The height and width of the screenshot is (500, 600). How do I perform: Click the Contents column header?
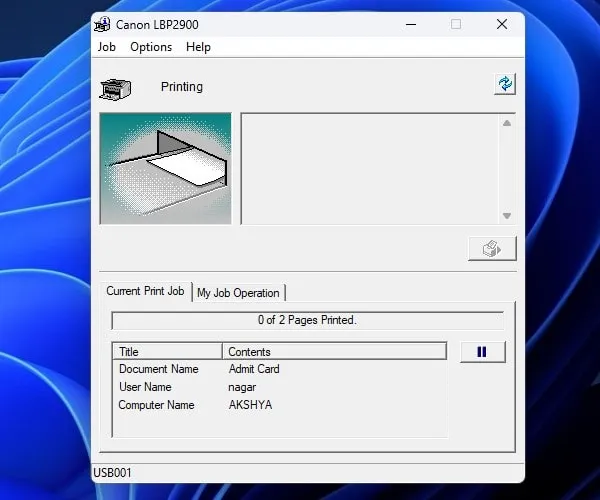pyautogui.click(x=334, y=352)
